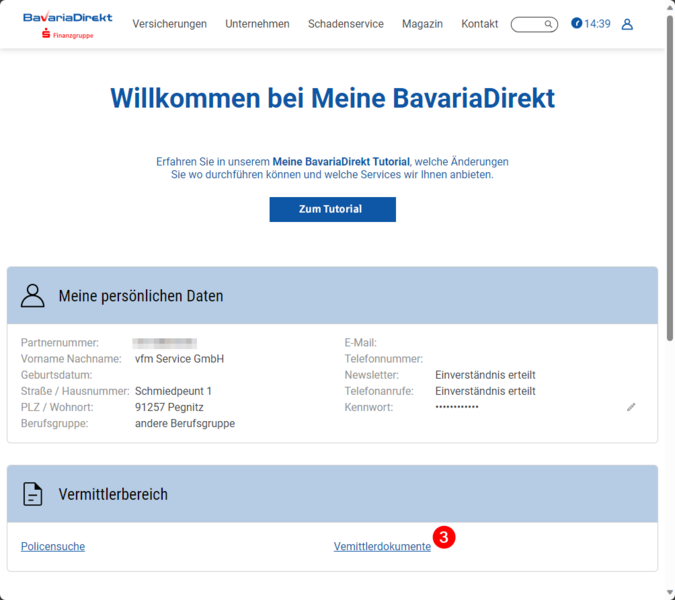
Task: Click the session timer clock icon
Action: tap(576, 23)
